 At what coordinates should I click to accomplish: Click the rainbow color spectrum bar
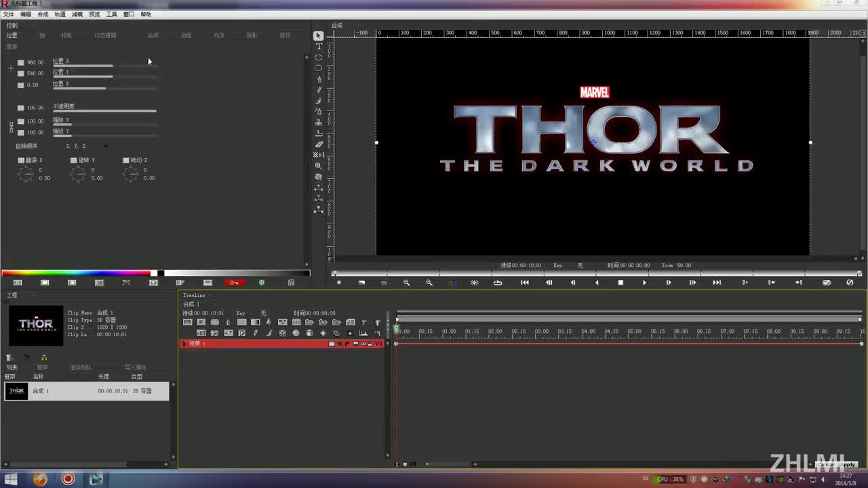(x=76, y=273)
